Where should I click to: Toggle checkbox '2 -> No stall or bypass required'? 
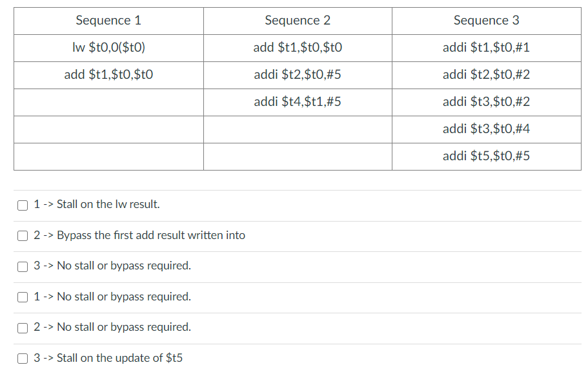[23, 328]
